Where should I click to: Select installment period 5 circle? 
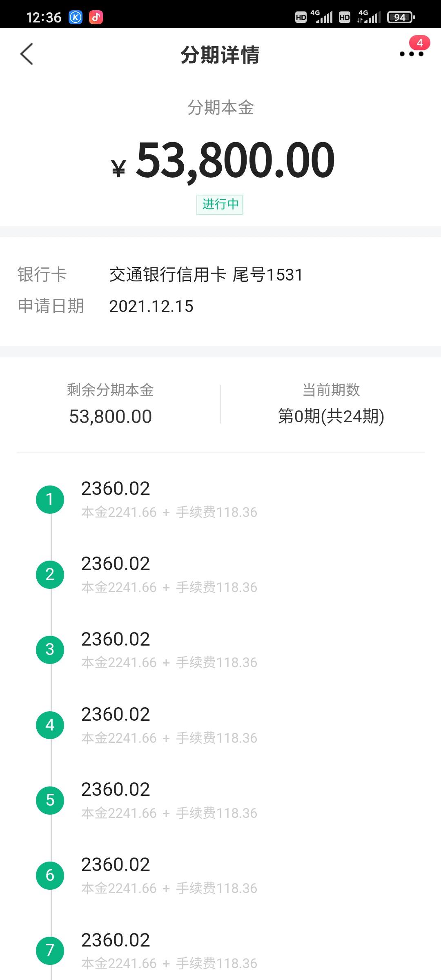click(50, 800)
